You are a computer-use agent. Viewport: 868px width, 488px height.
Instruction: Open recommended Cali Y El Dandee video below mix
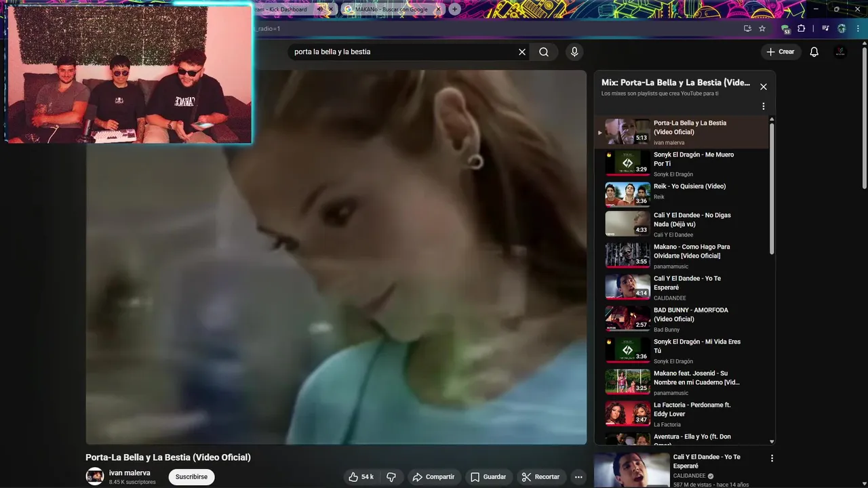pos(631,470)
